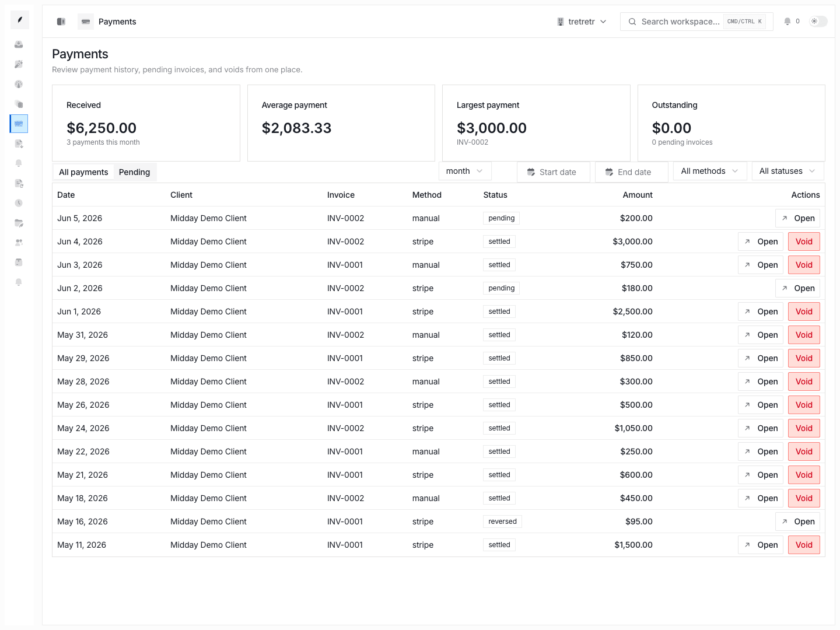Open the month period dropdown
The height and width of the screenshot is (630, 840).
465,171
